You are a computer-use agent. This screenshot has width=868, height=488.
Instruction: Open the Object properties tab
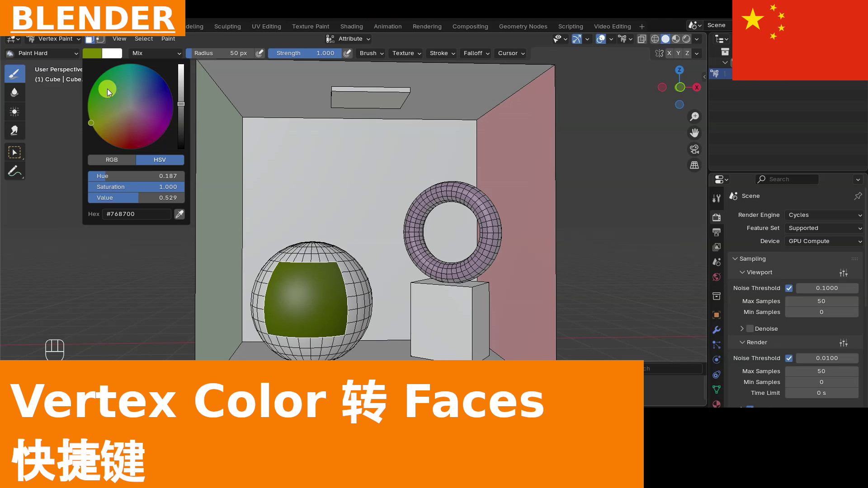(717, 315)
